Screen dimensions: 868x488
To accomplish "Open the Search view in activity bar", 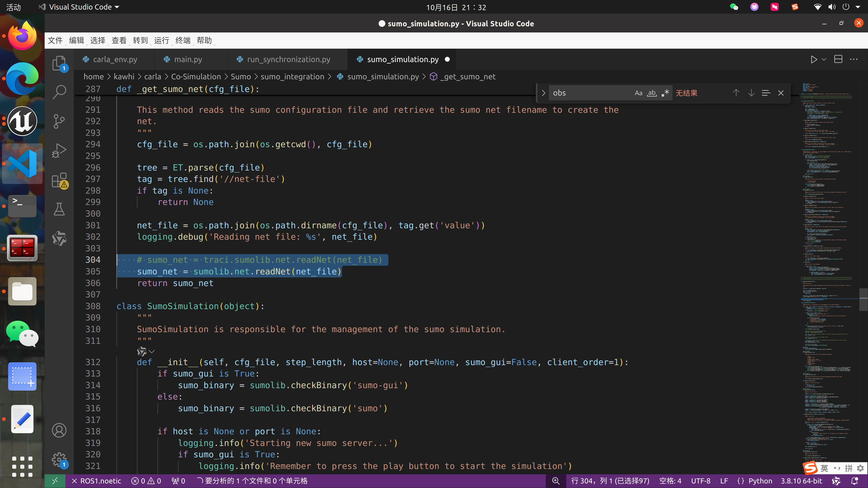I will point(59,92).
